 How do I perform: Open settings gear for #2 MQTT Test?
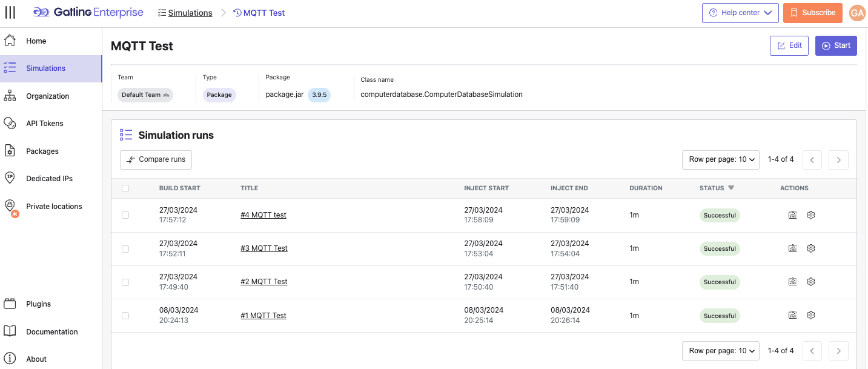coord(811,282)
